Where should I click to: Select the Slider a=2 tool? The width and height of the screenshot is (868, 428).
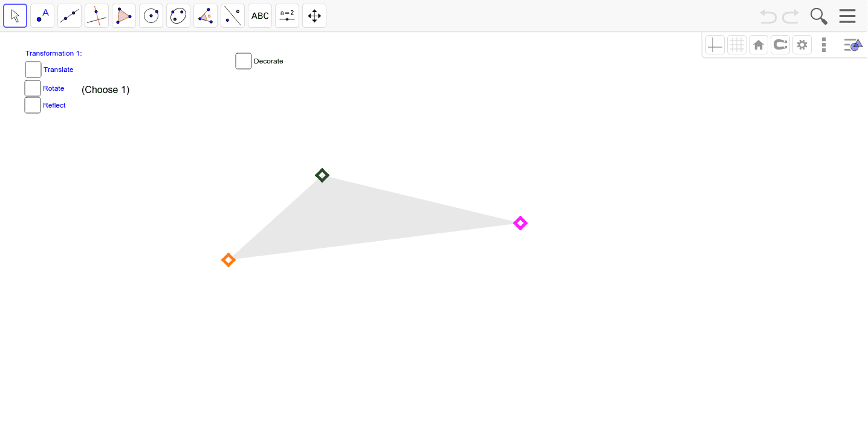pyautogui.click(x=287, y=16)
